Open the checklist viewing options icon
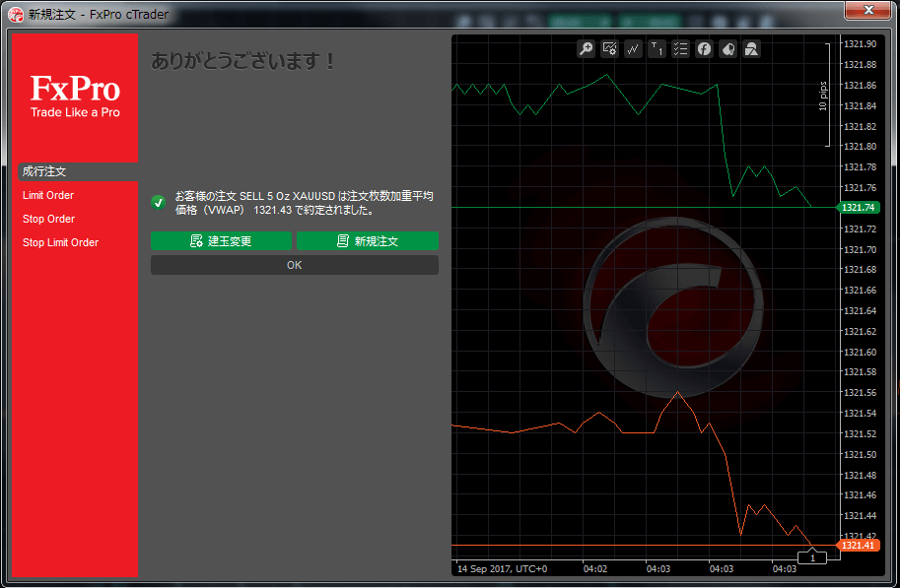The image size is (900, 588). [x=680, y=49]
